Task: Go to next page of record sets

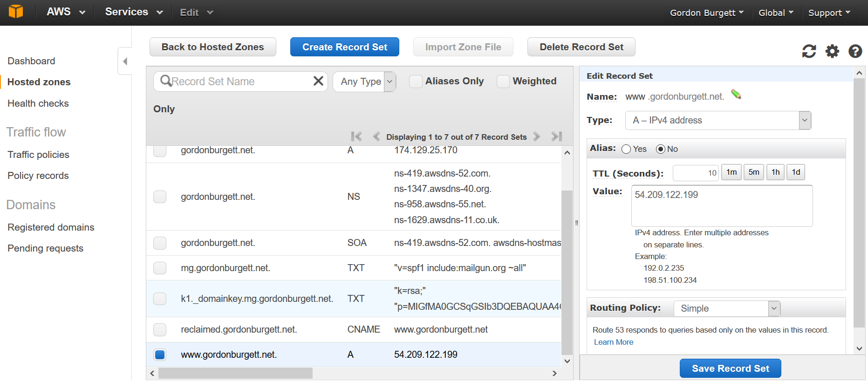Action: pos(537,136)
